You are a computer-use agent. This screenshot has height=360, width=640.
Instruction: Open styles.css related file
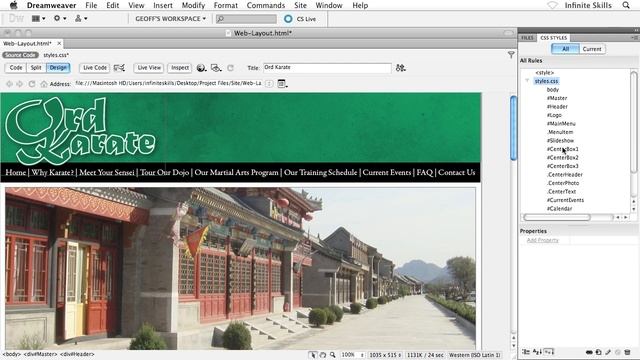coord(56,55)
